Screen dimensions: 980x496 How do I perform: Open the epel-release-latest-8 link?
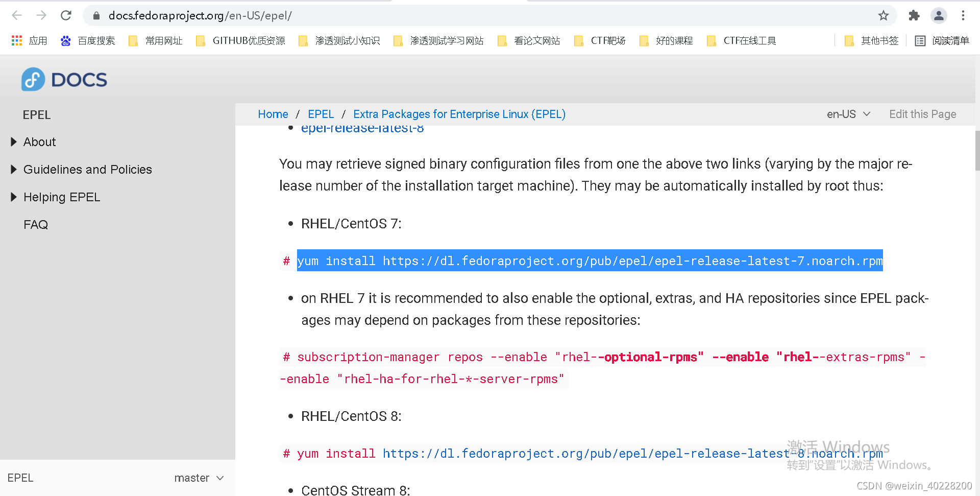point(362,129)
